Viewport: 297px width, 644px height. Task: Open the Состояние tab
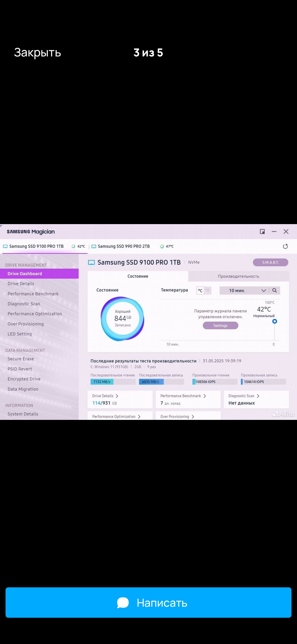(x=138, y=276)
